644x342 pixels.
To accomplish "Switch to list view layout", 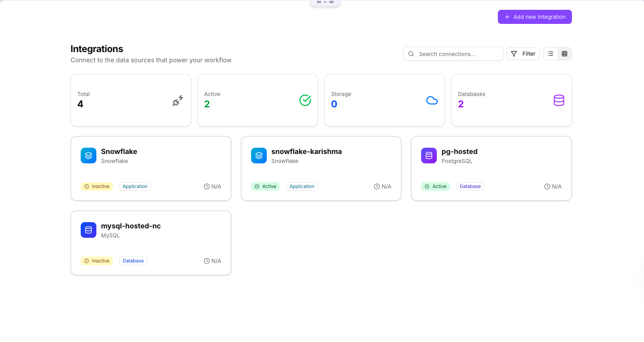I will coord(550,54).
